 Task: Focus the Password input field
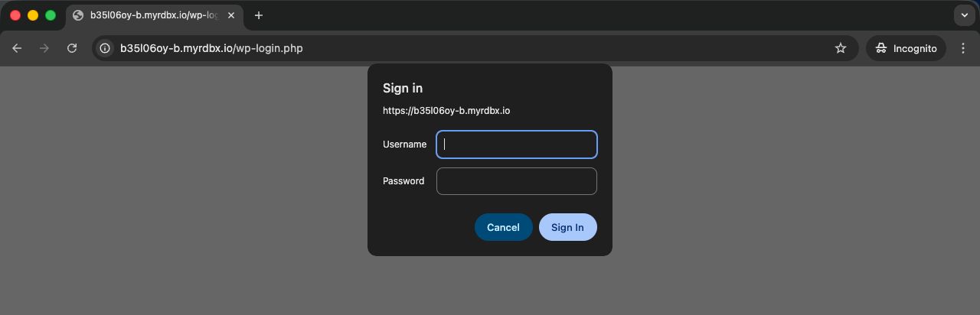517,181
